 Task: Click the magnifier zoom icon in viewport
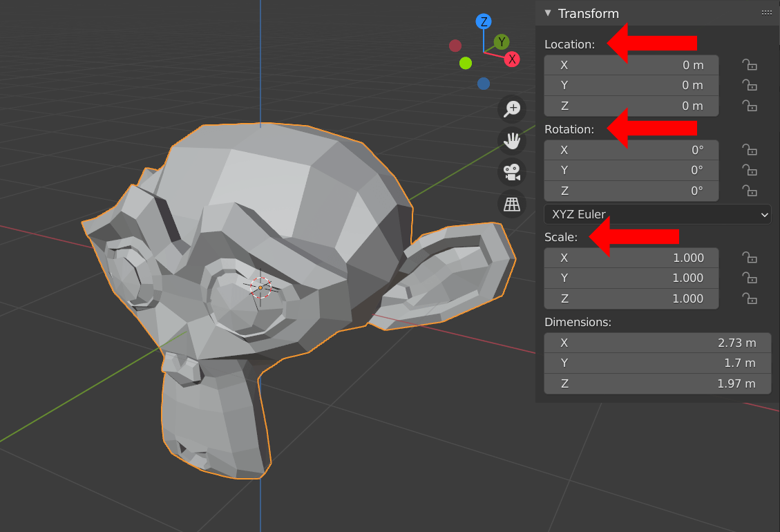coord(511,108)
